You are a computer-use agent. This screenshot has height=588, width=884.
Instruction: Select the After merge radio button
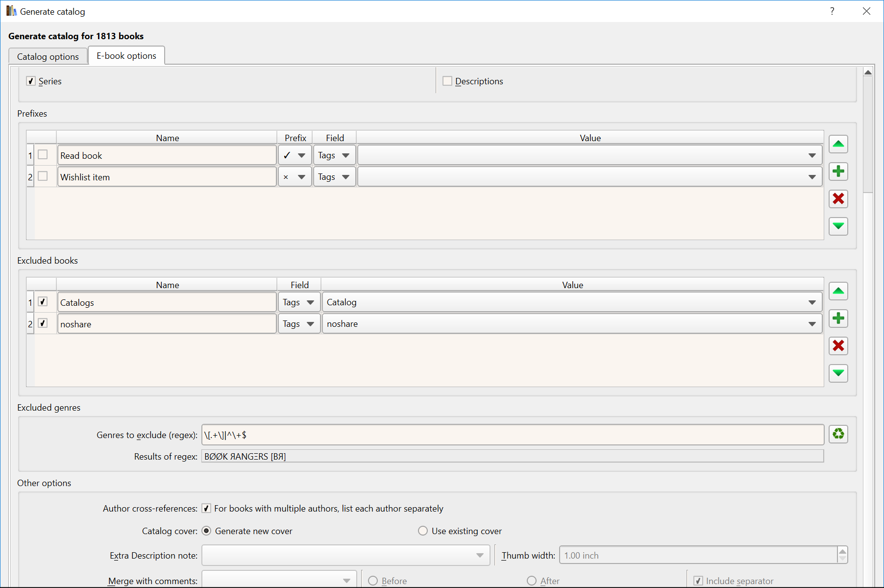[532, 581]
